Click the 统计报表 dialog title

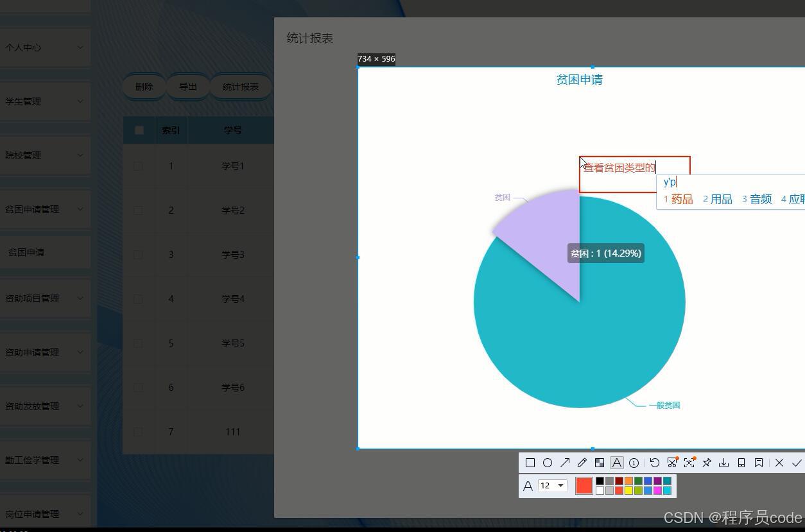coord(310,39)
